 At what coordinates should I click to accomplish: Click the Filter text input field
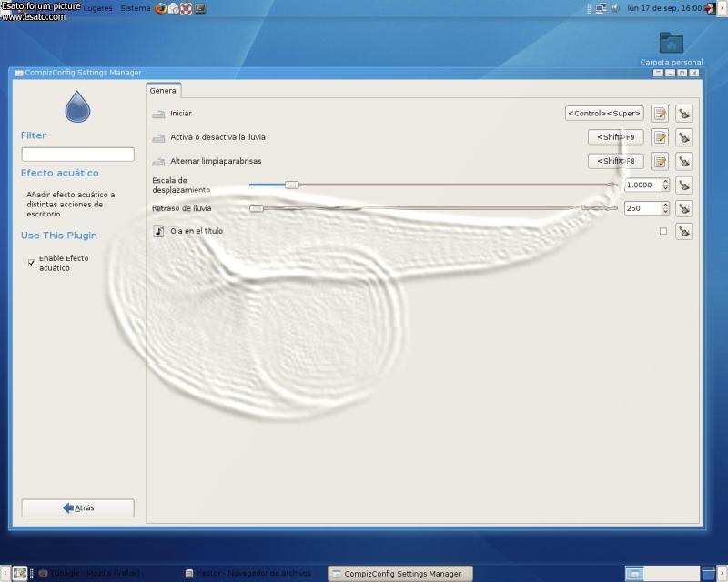77,155
